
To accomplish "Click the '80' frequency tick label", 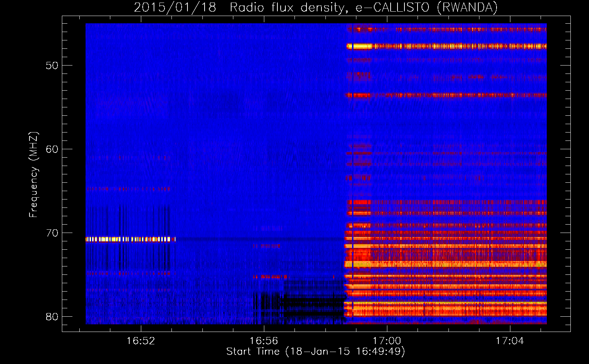I will point(52,317).
